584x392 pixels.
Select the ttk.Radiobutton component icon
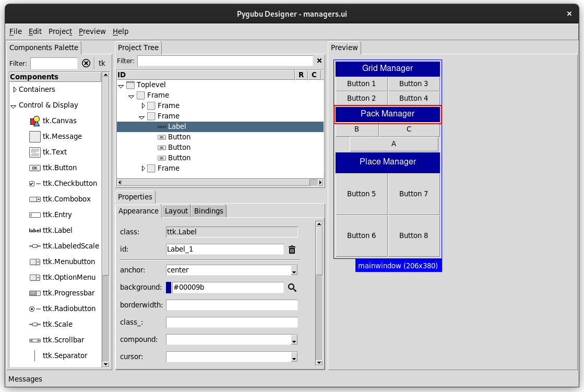(x=34, y=308)
